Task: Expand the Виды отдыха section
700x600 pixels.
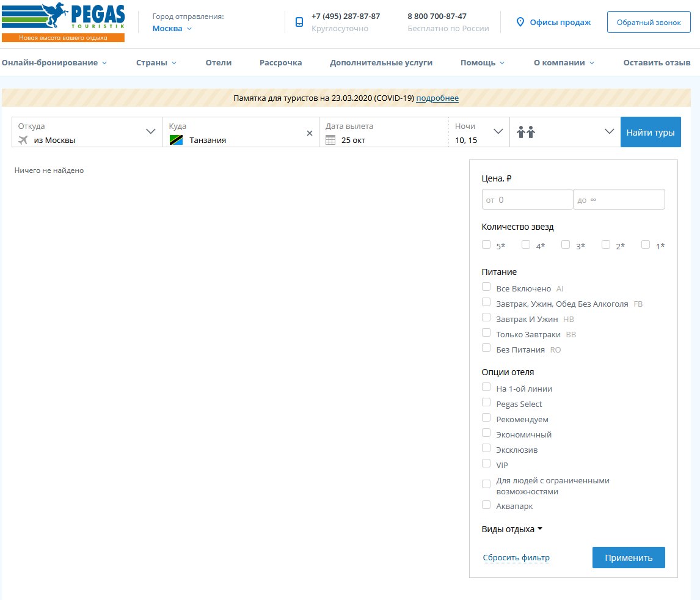Action: [x=512, y=529]
